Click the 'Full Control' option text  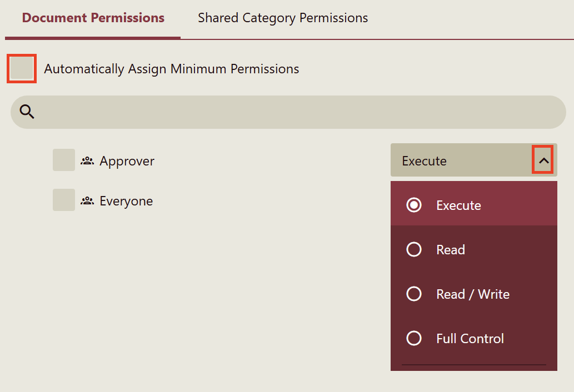pyautogui.click(x=470, y=338)
